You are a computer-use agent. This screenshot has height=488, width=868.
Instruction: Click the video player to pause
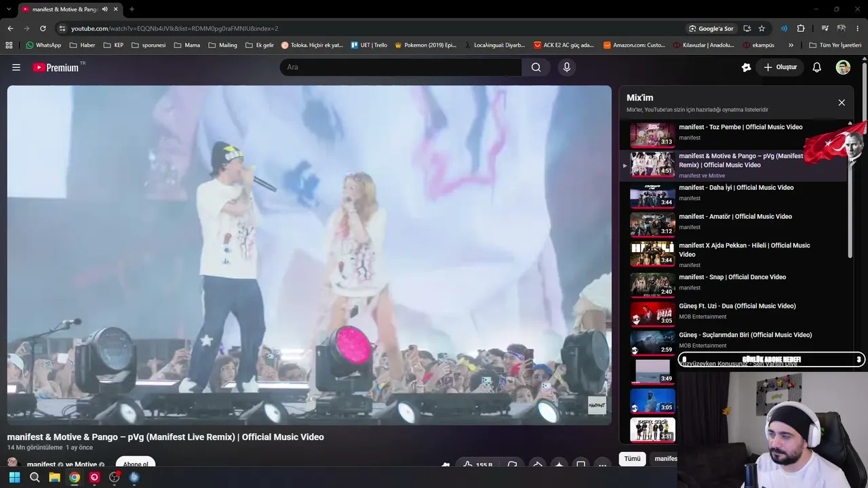[309, 255]
